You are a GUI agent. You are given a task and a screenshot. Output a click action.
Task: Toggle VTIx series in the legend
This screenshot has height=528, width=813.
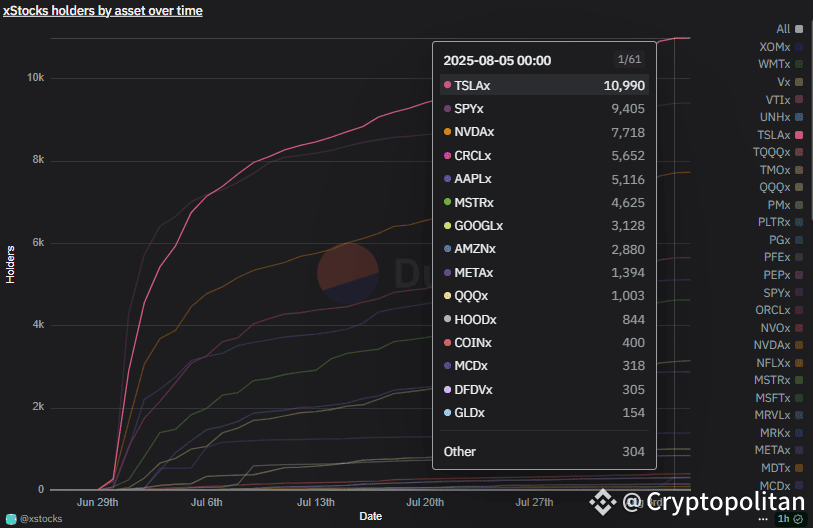pyautogui.click(x=784, y=100)
